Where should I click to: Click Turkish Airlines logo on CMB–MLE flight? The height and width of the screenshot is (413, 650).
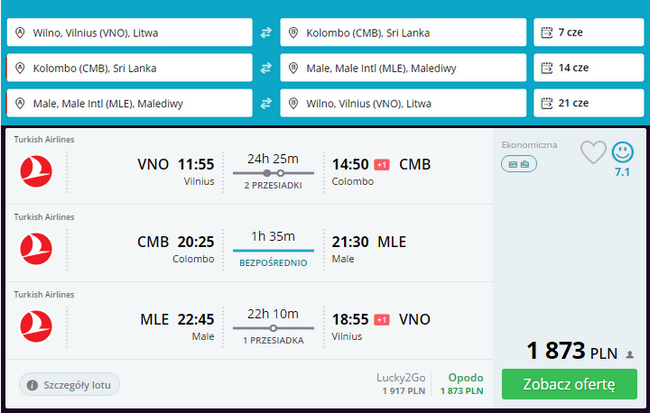point(36,245)
